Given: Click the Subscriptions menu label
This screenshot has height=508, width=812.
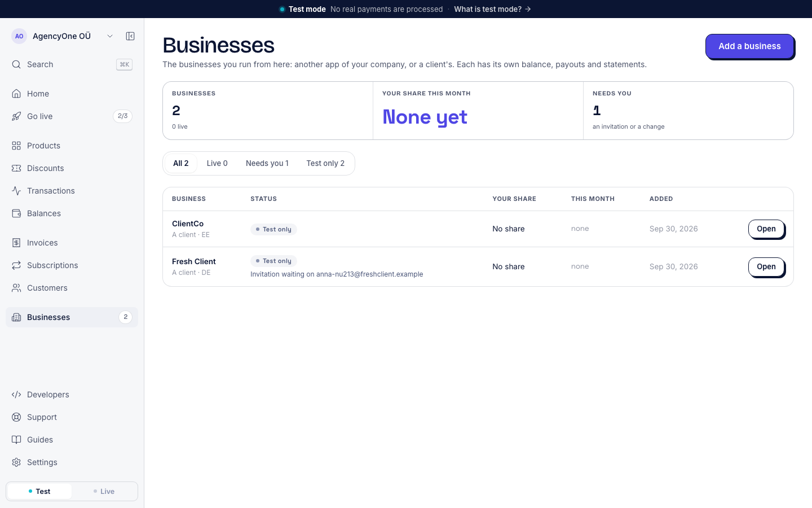Looking at the screenshot, I should tap(52, 265).
